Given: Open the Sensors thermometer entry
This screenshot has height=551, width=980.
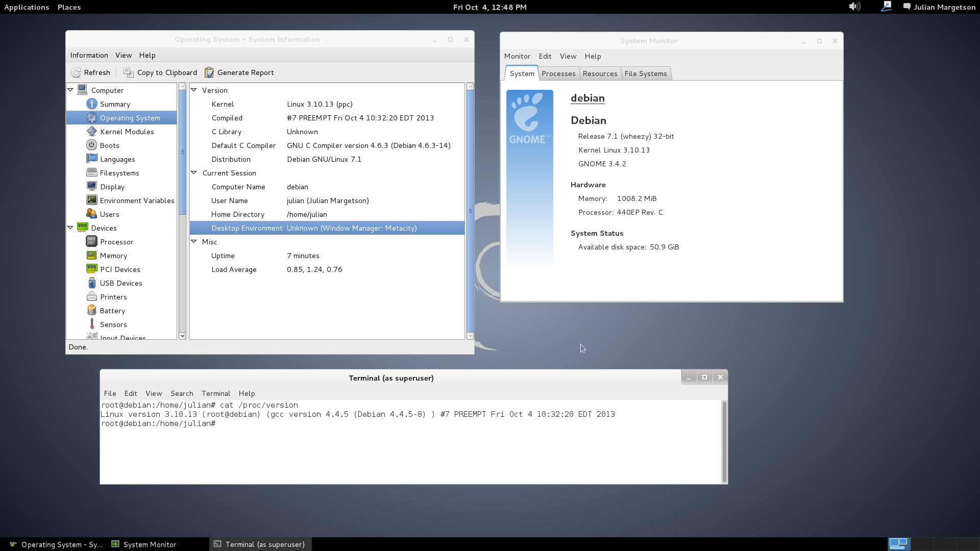Looking at the screenshot, I should 92,324.
